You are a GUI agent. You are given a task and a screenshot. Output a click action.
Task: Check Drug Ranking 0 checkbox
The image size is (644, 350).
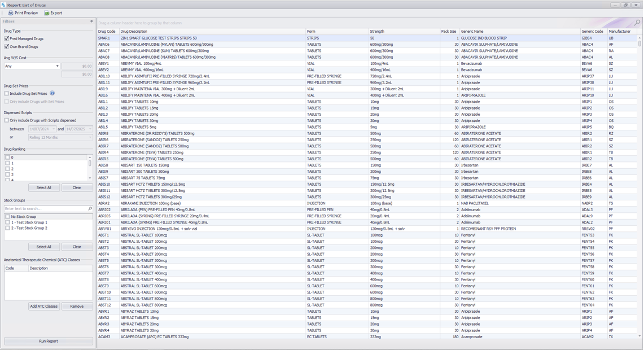7,158
